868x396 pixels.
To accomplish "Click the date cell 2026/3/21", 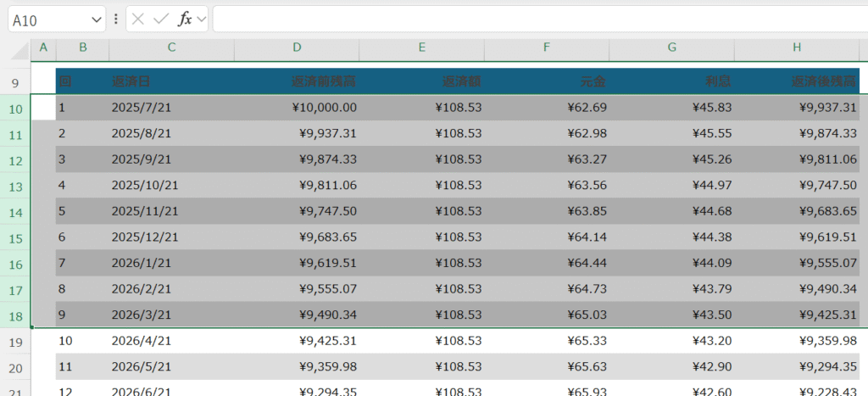I will click(171, 315).
